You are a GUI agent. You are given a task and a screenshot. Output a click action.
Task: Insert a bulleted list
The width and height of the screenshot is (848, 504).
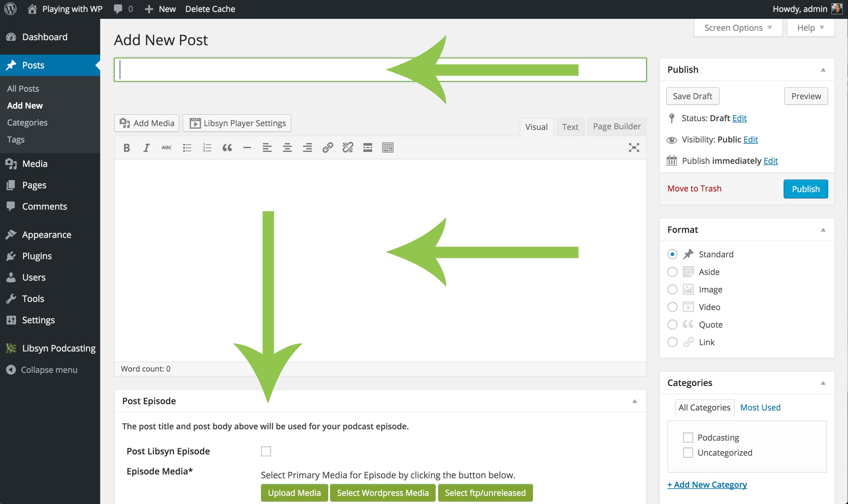tap(187, 147)
